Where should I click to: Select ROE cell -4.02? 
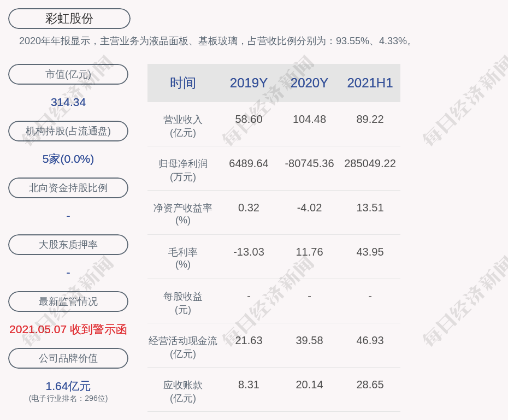tap(309, 208)
